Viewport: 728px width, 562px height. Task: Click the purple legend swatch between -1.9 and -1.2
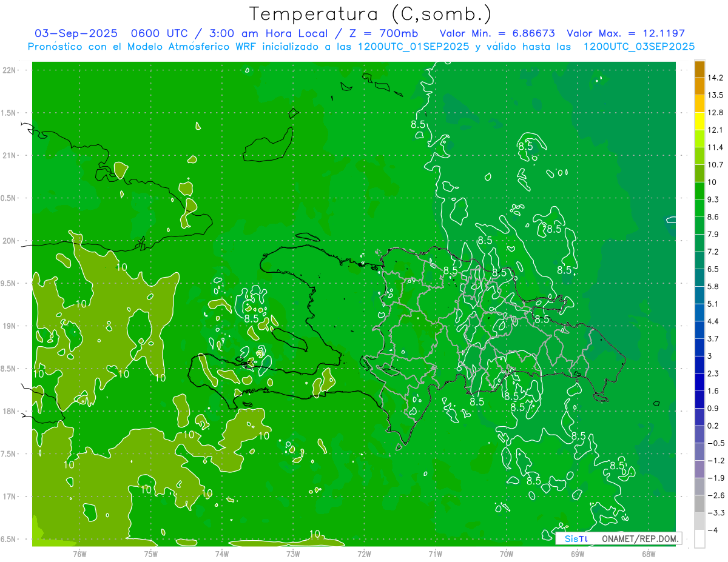click(x=699, y=469)
